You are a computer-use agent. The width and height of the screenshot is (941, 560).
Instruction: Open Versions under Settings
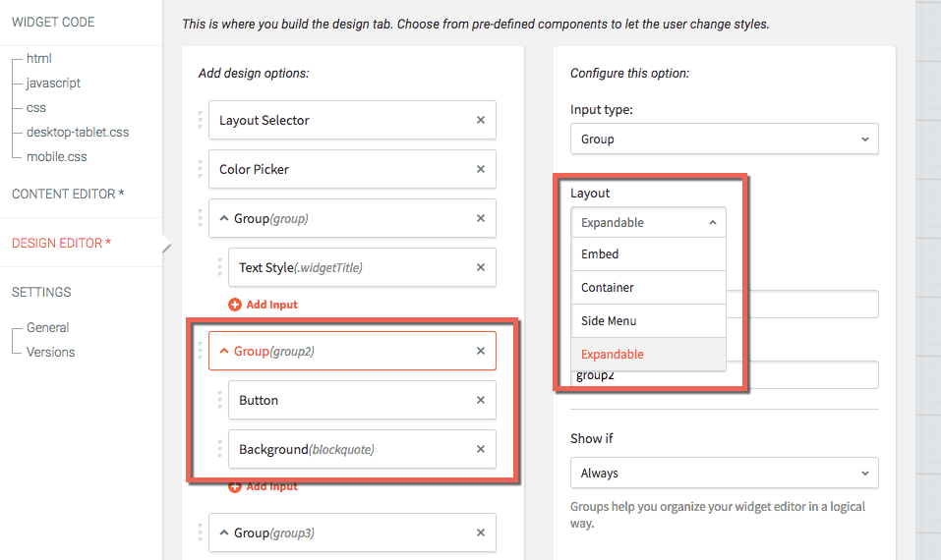click(x=50, y=352)
